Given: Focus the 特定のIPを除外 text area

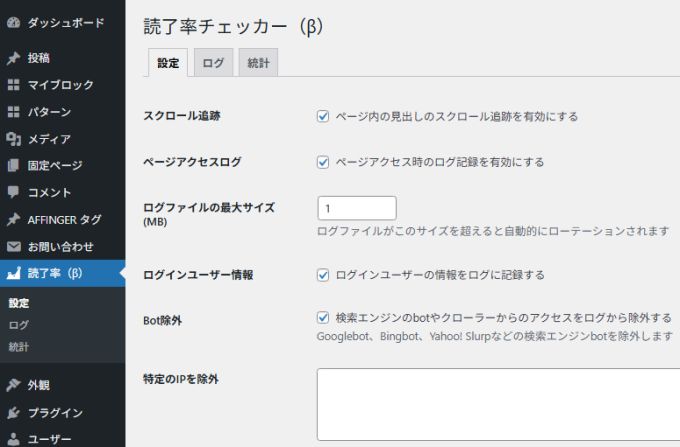Looking at the screenshot, I should 498,404.
